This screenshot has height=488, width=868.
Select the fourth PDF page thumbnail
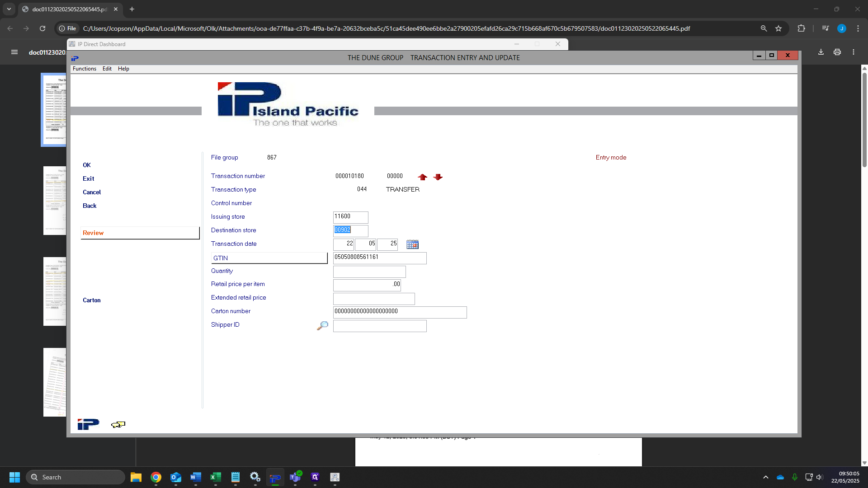pos(55,382)
